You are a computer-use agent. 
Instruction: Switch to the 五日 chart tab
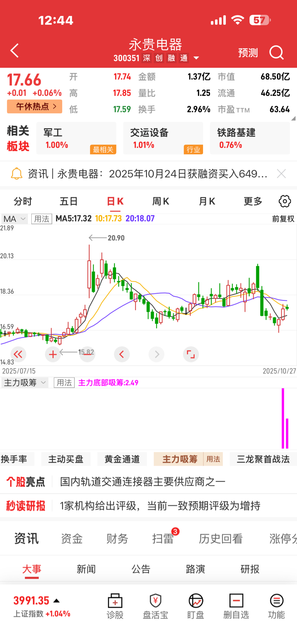69,201
